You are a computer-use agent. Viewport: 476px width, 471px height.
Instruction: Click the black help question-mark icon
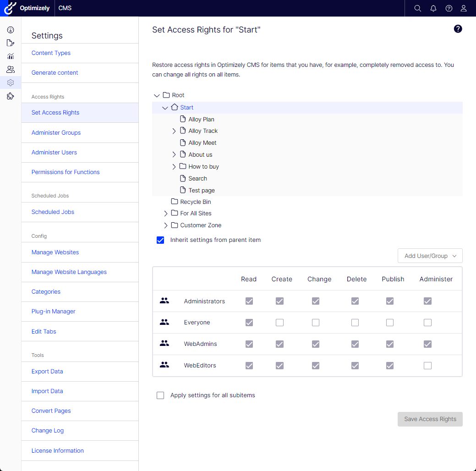coord(458,29)
